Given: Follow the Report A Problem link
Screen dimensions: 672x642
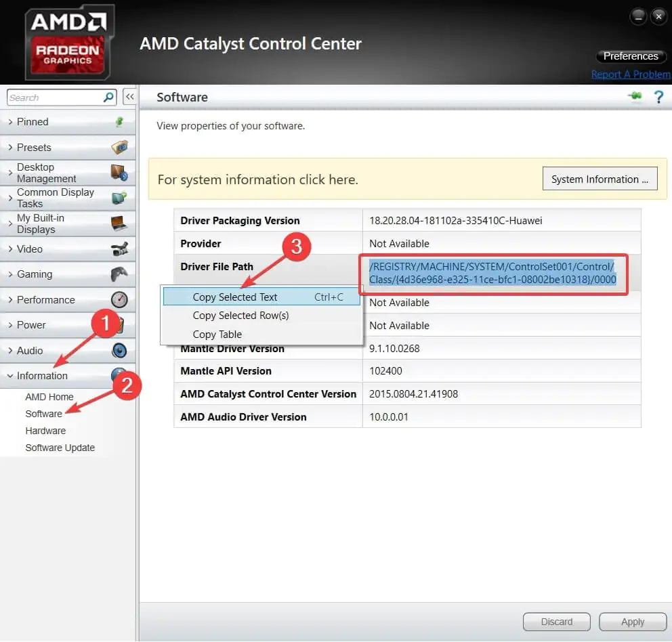Looking at the screenshot, I should tap(631, 74).
